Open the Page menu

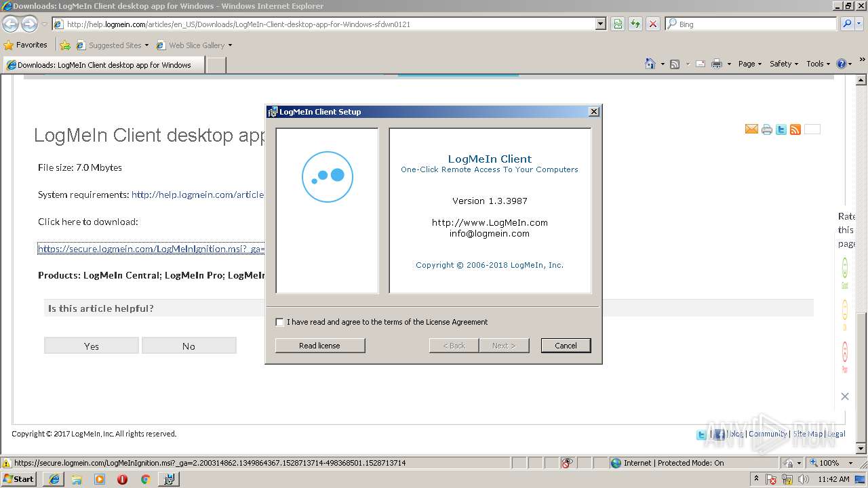point(749,64)
